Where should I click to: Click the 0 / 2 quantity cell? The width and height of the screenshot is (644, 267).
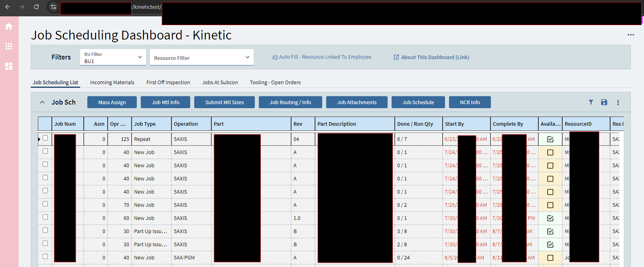click(419, 205)
